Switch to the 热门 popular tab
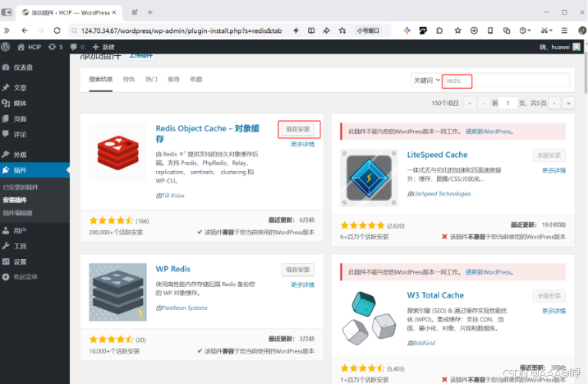The width and height of the screenshot is (588, 384). [x=151, y=79]
